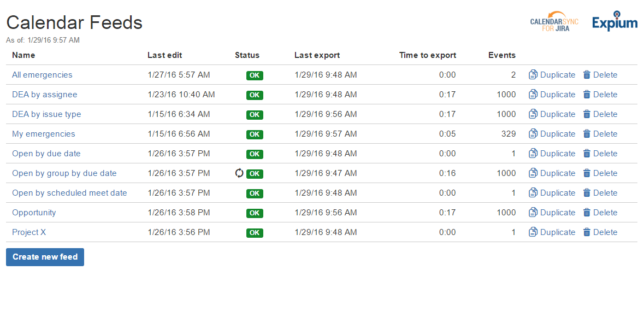
Task: Open the DEA by assignee feed
Action: [x=45, y=95]
